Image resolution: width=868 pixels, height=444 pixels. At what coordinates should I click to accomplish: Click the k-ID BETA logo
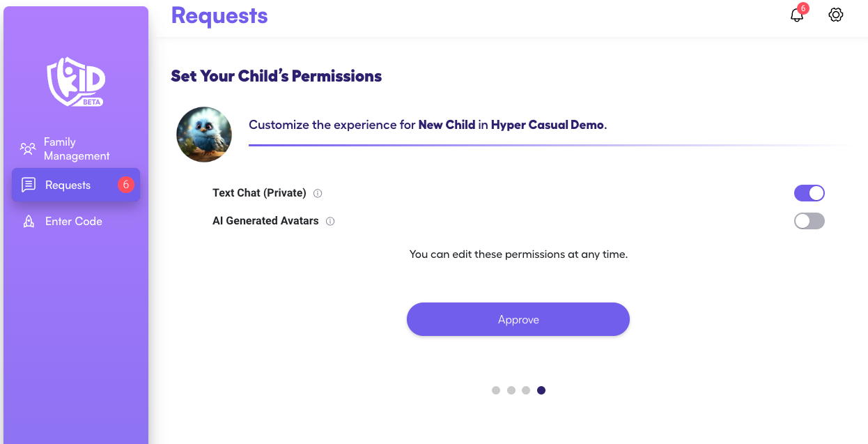pyautogui.click(x=76, y=82)
